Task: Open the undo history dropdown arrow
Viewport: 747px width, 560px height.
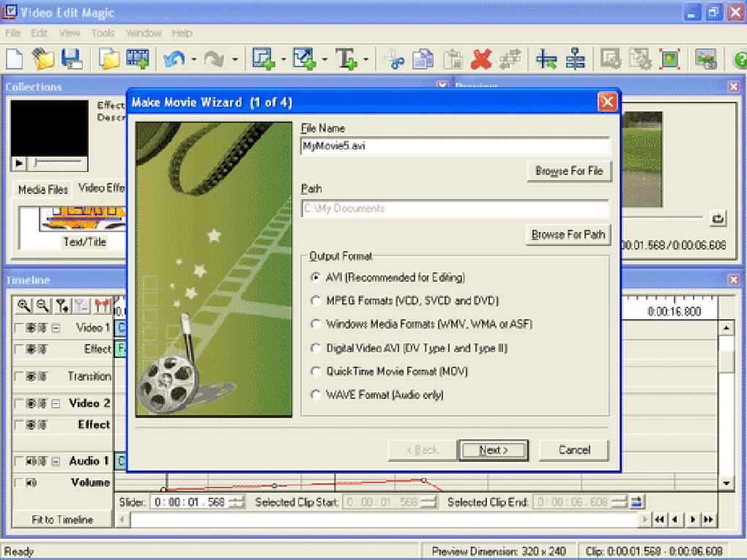Action: point(193,59)
